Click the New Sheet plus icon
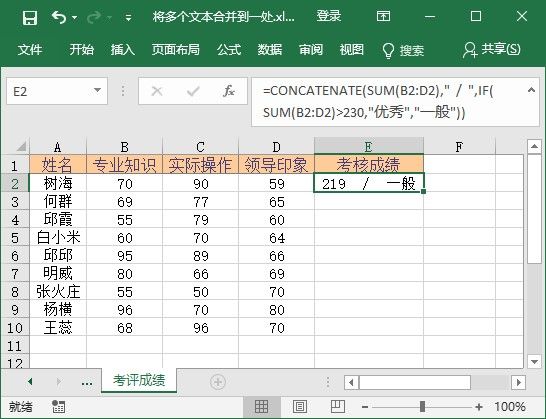Screen dimensions: 546x419 [218, 382]
